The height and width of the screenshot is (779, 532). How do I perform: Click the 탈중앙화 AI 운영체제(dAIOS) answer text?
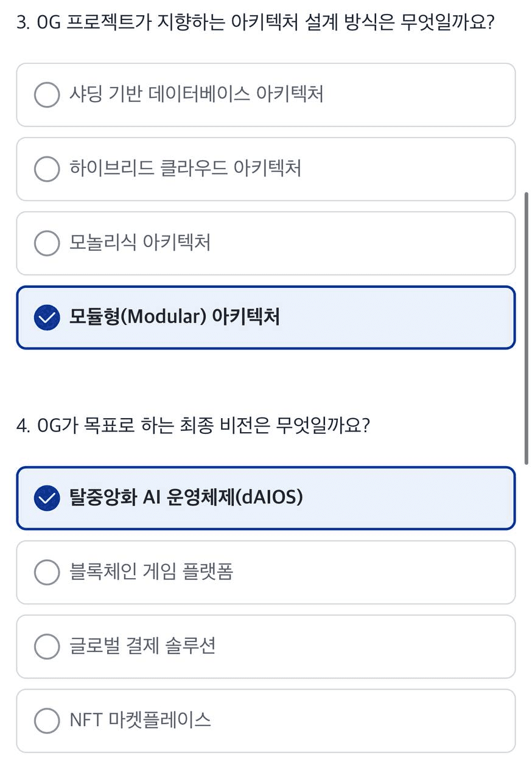click(x=186, y=498)
